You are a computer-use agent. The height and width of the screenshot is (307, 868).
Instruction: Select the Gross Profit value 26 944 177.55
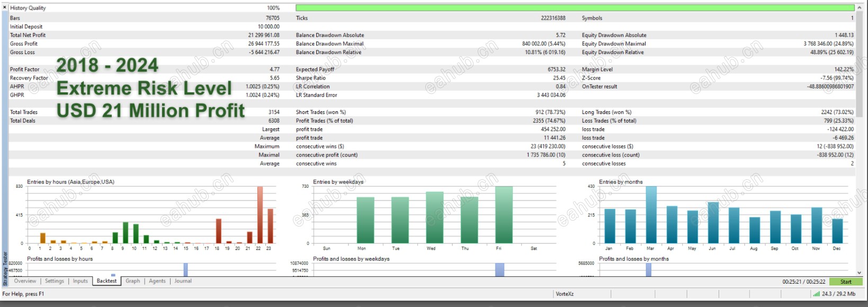(x=264, y=43)
